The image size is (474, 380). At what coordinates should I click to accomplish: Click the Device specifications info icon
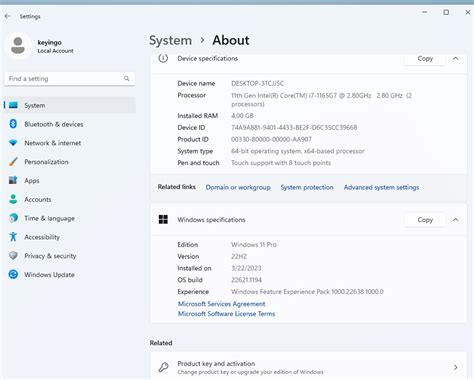click(163, 58)
